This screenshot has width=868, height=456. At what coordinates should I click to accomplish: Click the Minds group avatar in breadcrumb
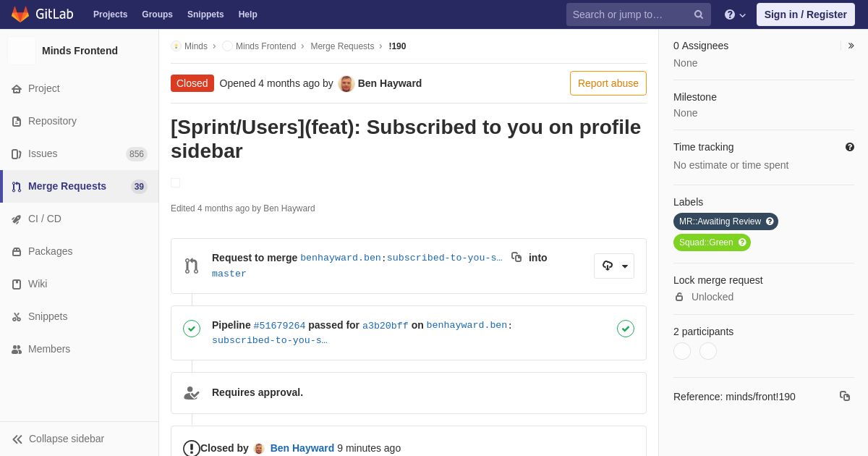pyautogui.click(x=176, y=46)
